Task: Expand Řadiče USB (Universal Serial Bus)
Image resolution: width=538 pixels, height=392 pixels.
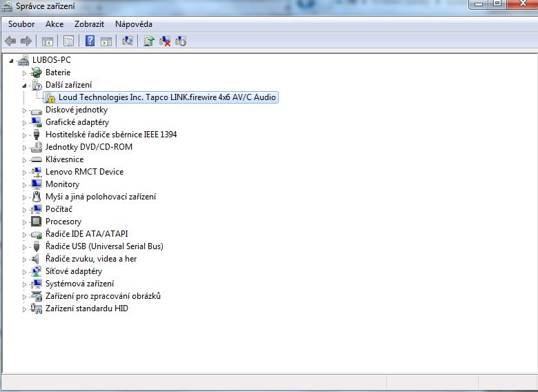Action: (25, 246)
